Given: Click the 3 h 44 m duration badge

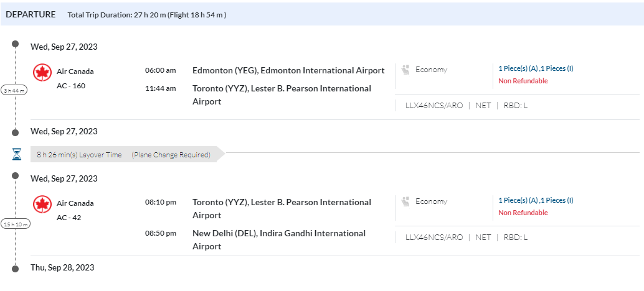Looking at the screenshot, I should click(15, 90).
